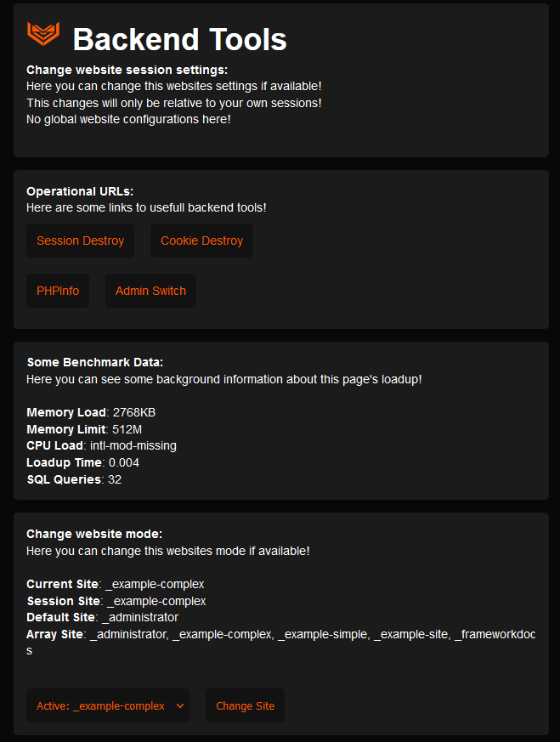
Task: Click the Array Site list text
Action: tap(280, 634)
